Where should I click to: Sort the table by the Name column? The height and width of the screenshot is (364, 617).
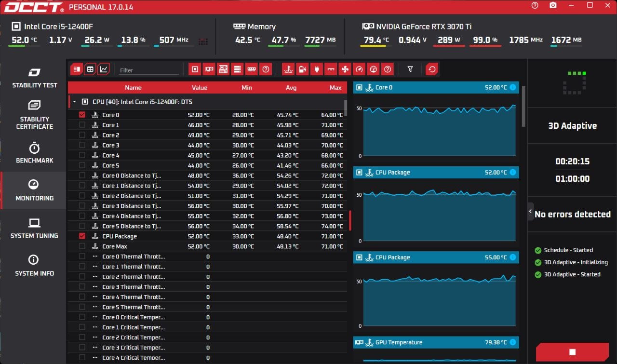coord(133,88)
